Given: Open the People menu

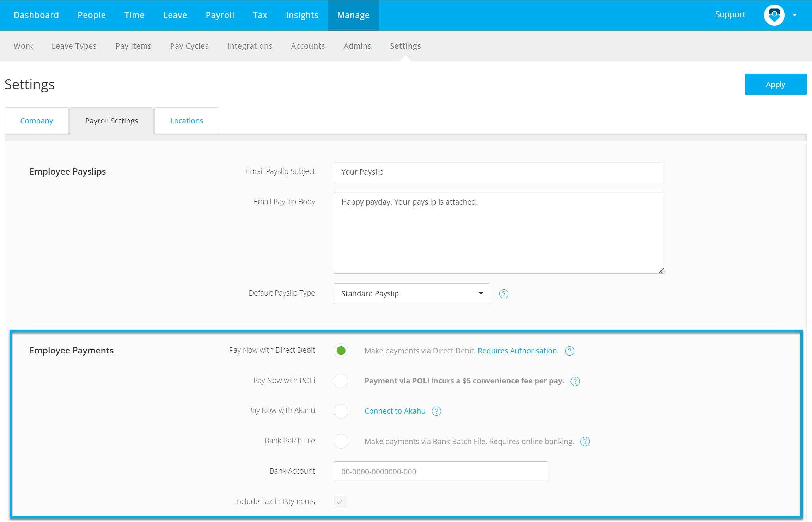Looking at the screenshot, I should point(92,15).
